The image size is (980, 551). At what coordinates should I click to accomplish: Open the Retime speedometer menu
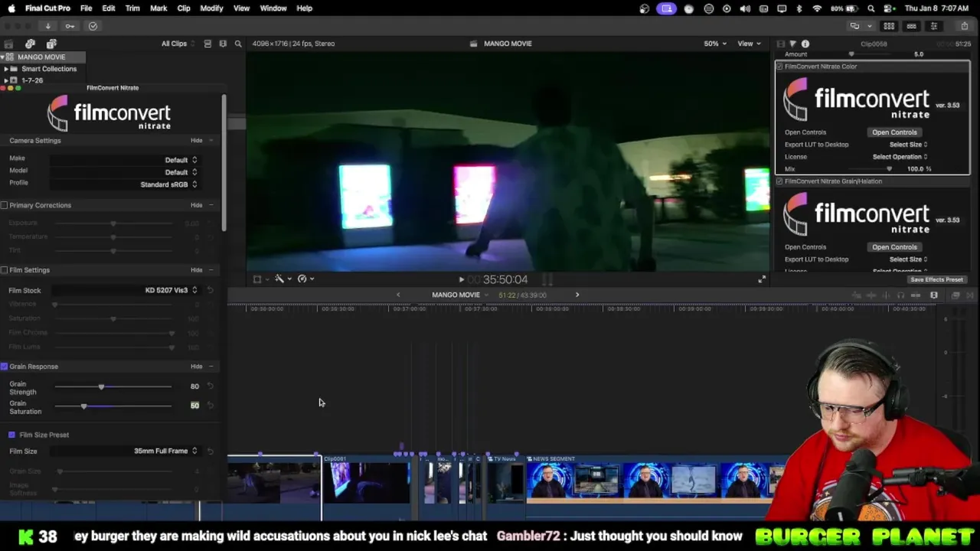(305, 279)
